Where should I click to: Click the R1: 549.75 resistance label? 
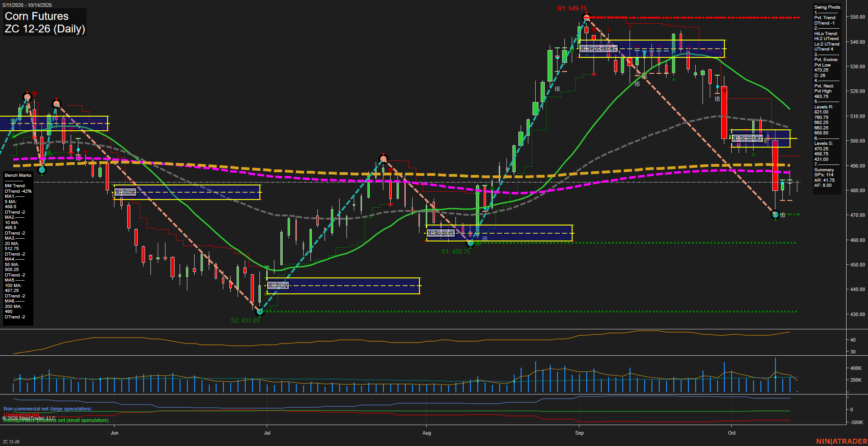coord(572,9)
